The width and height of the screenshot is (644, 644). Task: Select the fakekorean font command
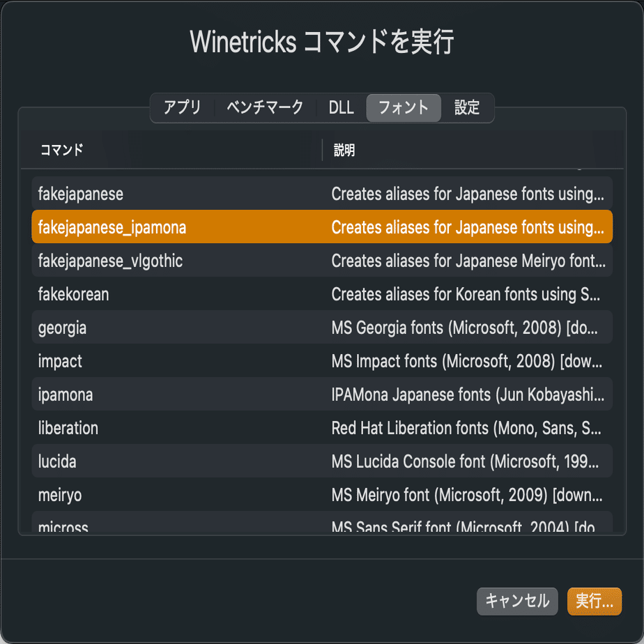[322, 294]
